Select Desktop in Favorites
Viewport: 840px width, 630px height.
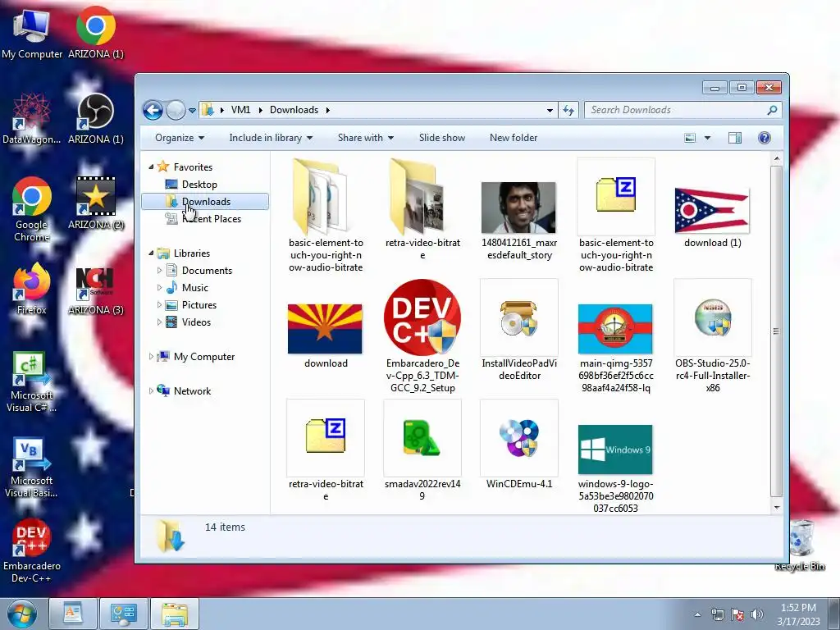click(199, 185)
